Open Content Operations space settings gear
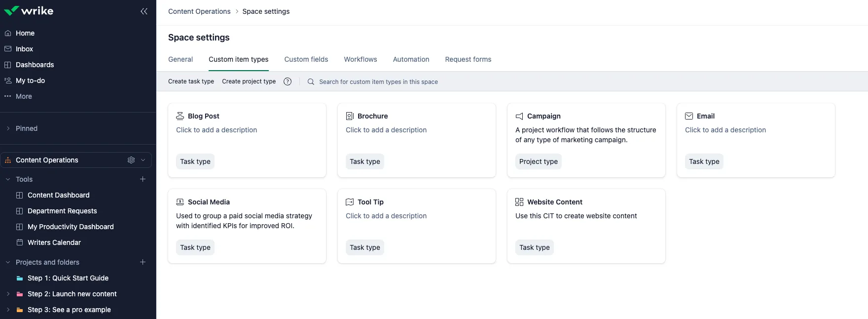The height and width of the screenshot is (319, 868). tap(131, 160)
